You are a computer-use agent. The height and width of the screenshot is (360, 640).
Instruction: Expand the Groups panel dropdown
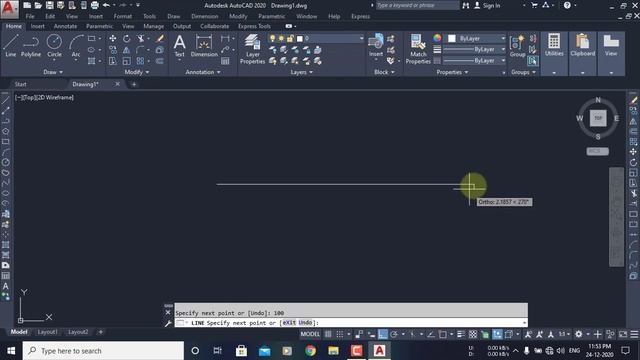(523, 72)
